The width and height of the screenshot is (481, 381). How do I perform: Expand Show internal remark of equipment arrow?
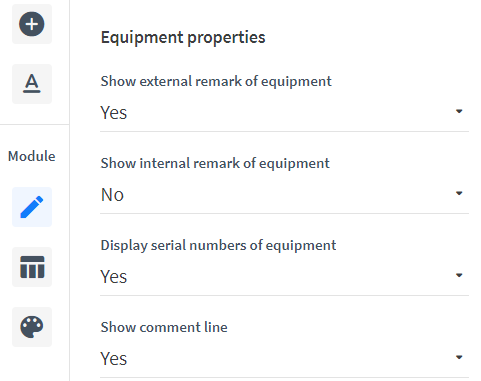click(459, 193)
